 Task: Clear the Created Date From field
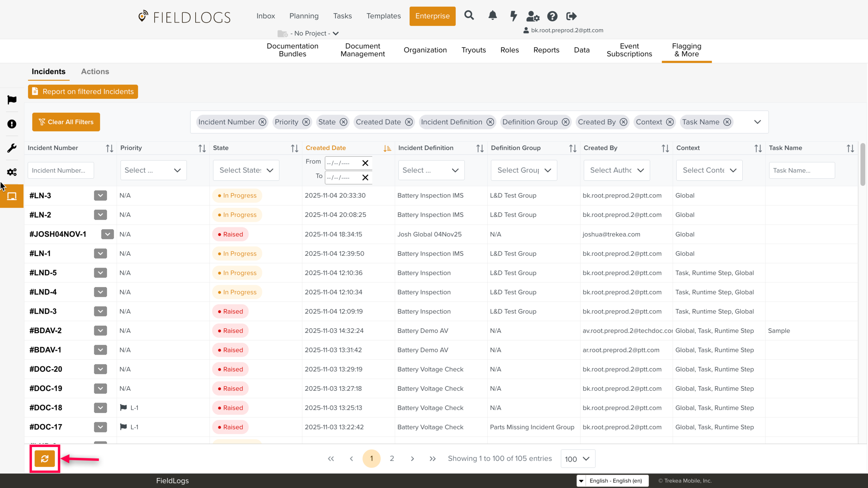(x=365, y=163)
